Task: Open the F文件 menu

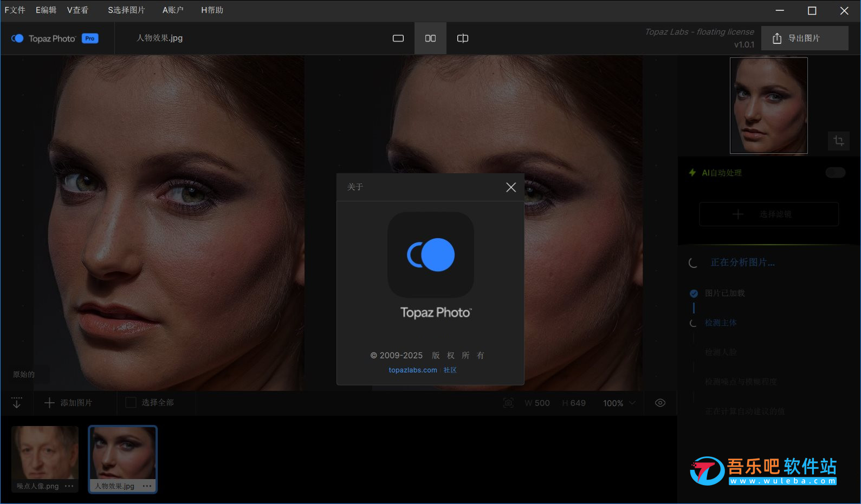Action: [x=15, y=10]
